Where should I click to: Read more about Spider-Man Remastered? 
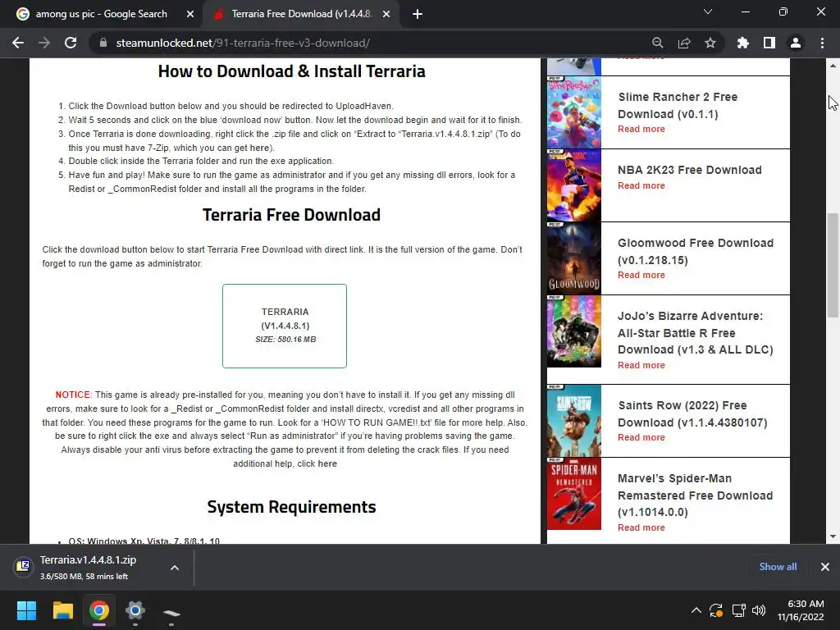[641, 527]
